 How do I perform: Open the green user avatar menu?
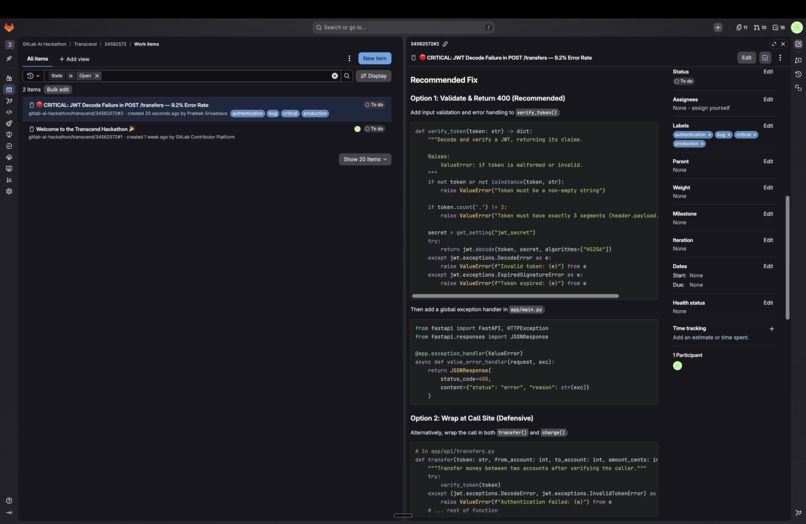pyautogui.click(x=796, y=27)
